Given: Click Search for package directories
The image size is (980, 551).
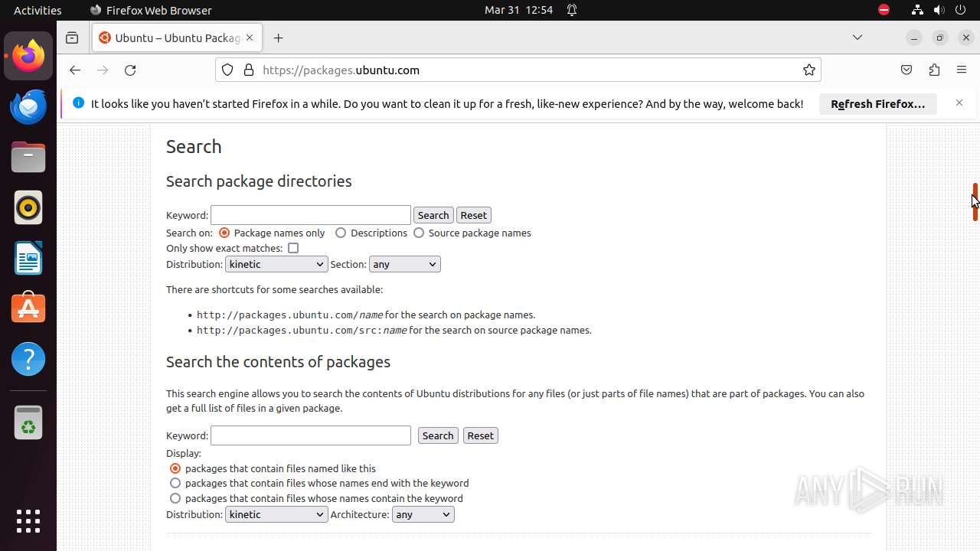Looking at the screenshot, I should coord(433,215).
